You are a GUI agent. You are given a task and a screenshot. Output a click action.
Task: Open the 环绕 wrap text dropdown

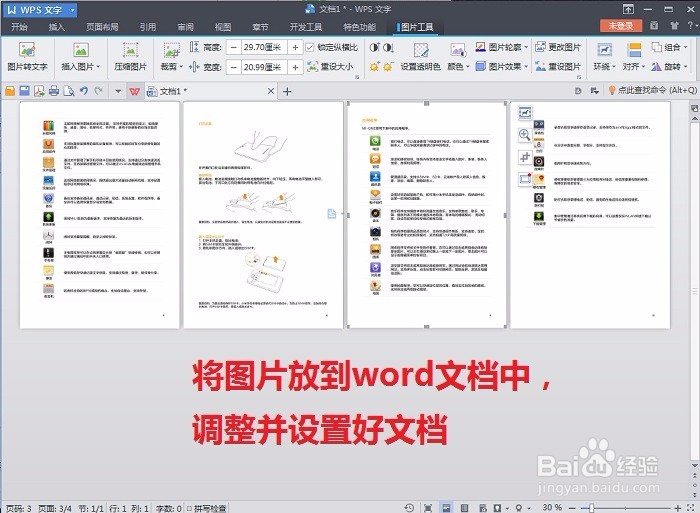click(604, 67)
